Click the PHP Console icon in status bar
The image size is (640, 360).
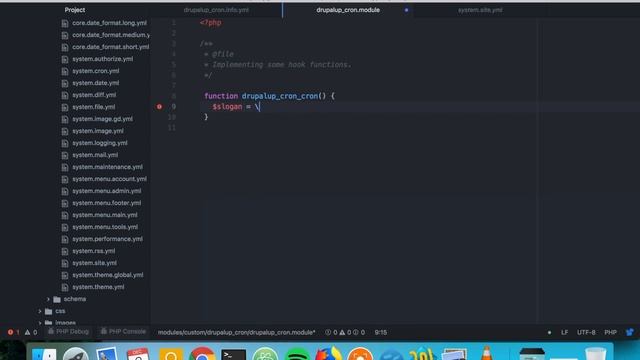click(104, 331)
